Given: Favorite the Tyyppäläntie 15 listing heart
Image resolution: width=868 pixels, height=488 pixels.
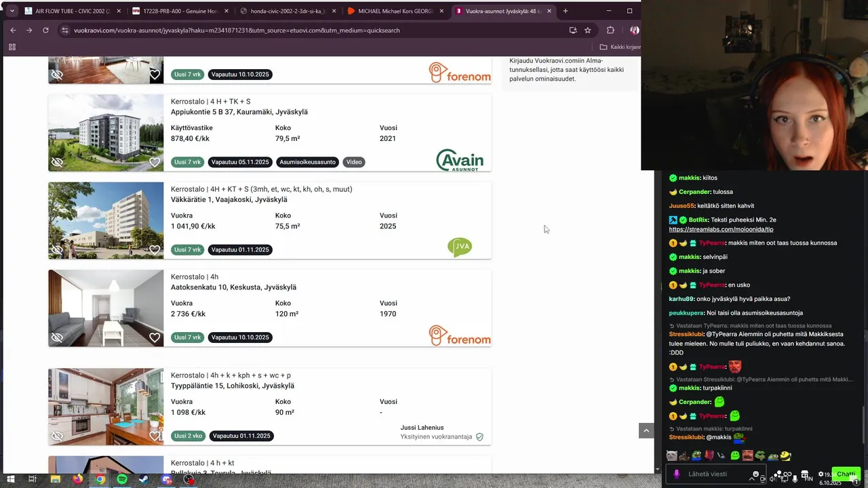Looking at the screenshot, I should [155, 436].
